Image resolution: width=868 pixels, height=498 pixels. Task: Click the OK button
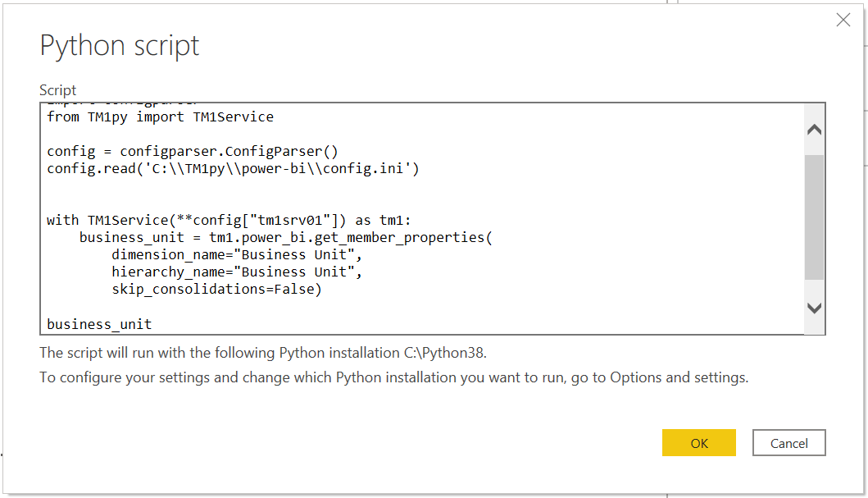point(698,442)
